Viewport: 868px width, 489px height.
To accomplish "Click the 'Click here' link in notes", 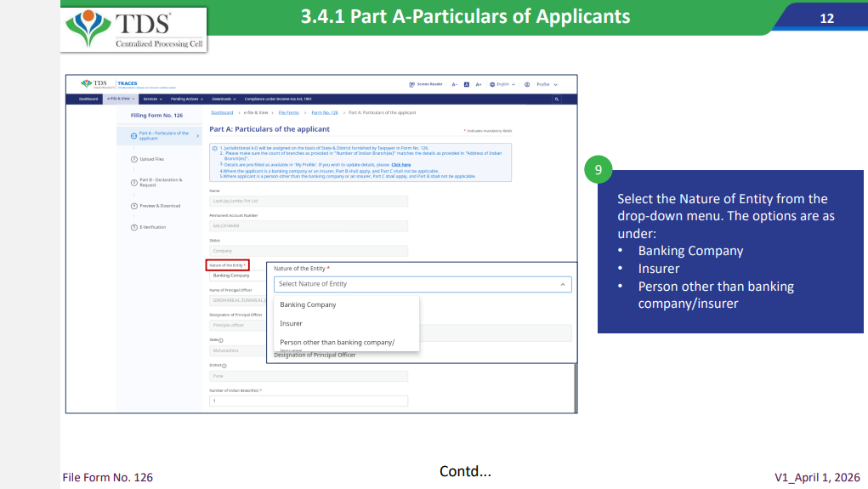I will tap(401, 164).
